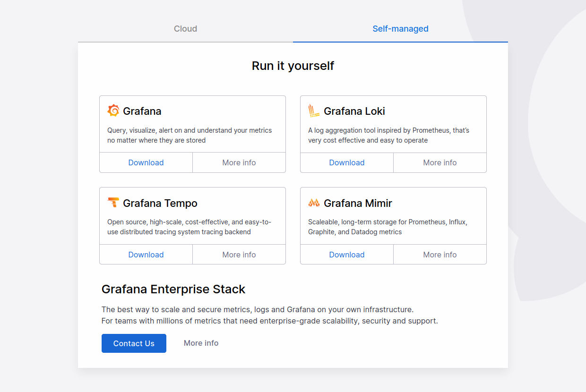This screenshot has width=586, height=392.
Task: Switch to the Cloud tab
Action: 185,28
